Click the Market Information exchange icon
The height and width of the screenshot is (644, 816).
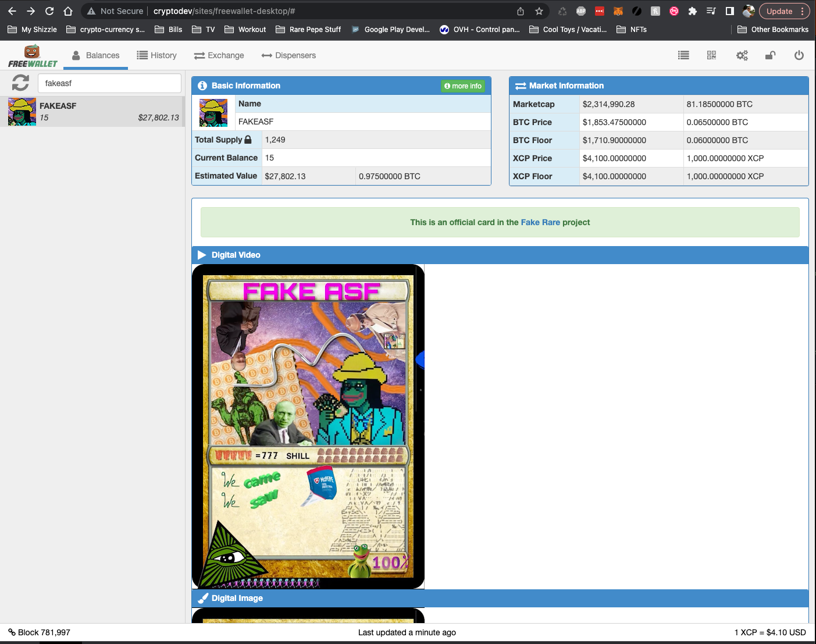(521, 86)
